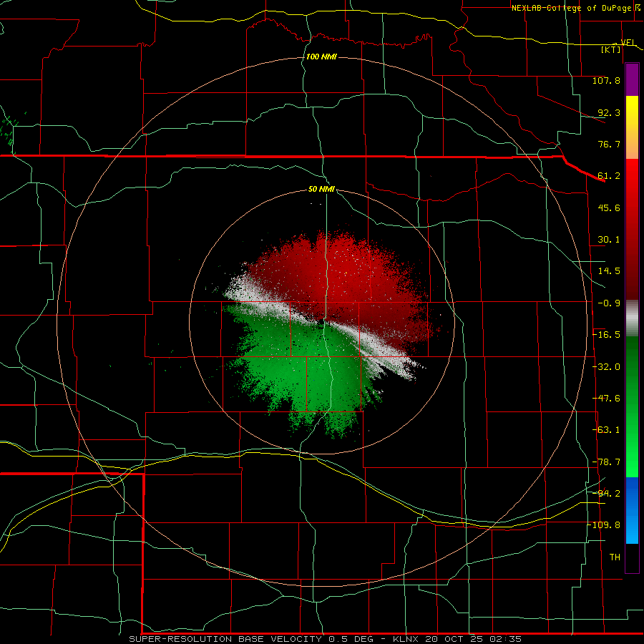Viewport: 644px width, 644px height.
Task: Click the 107.8 legend value
Action: [606, 80]
